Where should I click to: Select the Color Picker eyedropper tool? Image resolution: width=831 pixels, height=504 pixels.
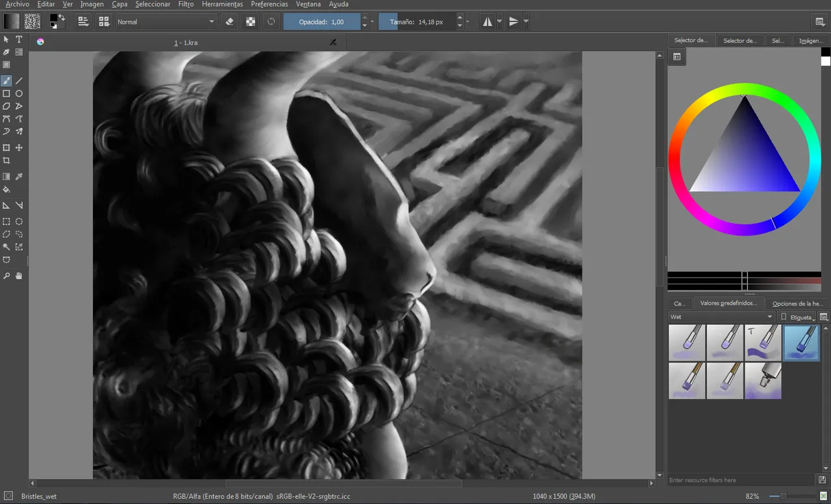pyautogui.click(x=19, y=176)
